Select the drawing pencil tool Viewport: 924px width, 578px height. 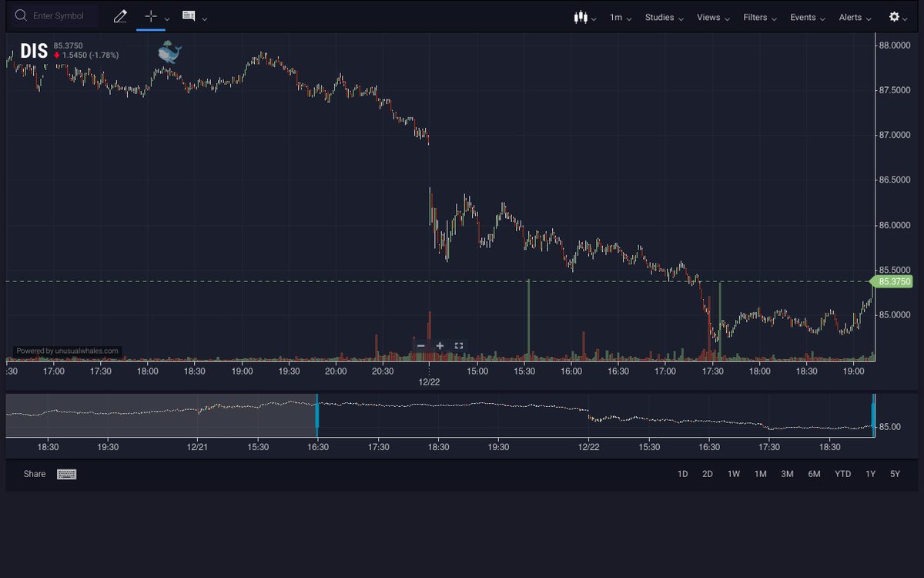pos(121,15)
